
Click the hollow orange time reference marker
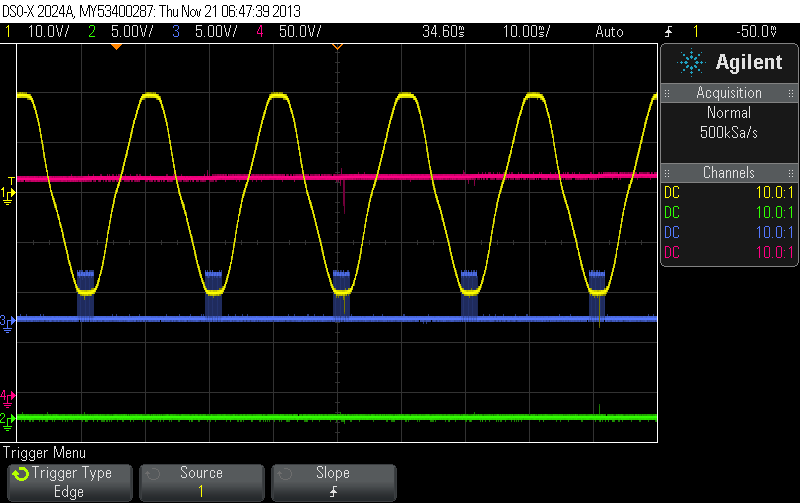pyautogui.click(x=337, y=47)
